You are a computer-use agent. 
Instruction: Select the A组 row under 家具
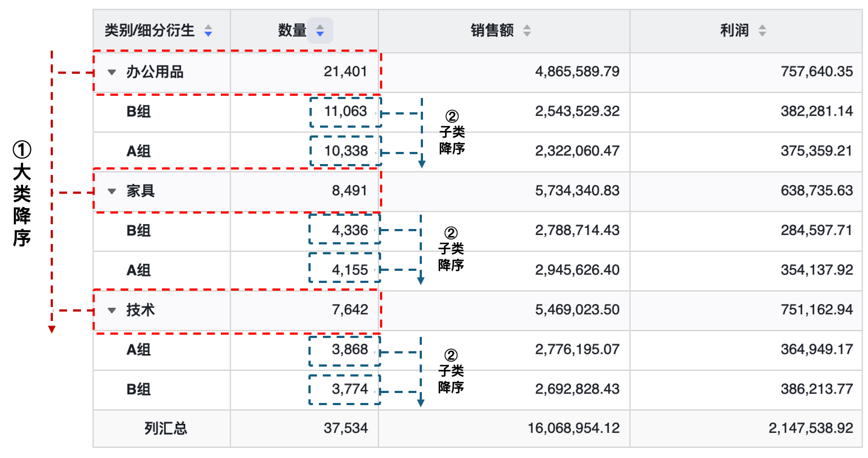pyautogui.click(x=138, y=270)
